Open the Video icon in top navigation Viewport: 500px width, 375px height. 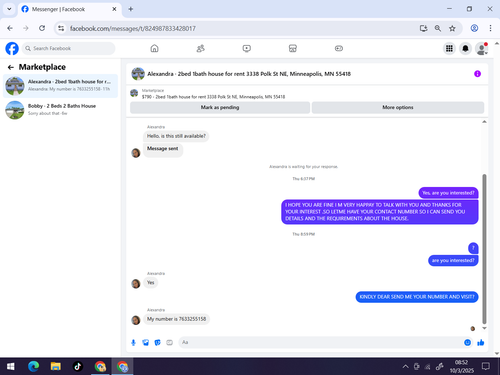(x=247, y=49)
